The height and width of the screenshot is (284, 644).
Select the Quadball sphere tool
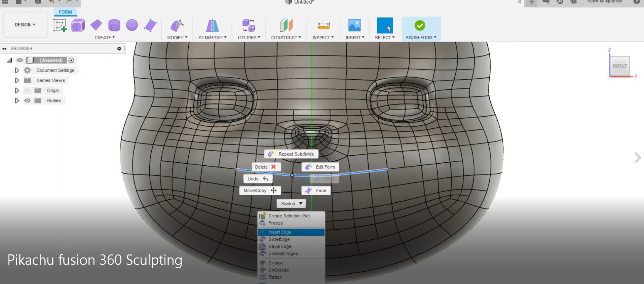click(132, 25)
